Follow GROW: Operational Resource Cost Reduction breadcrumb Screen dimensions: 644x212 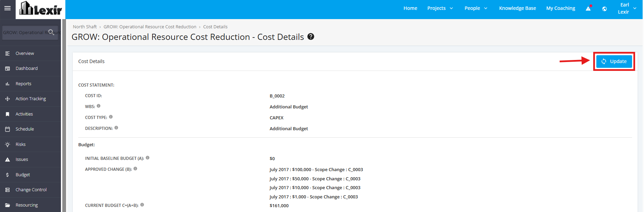tap(150, 27)
